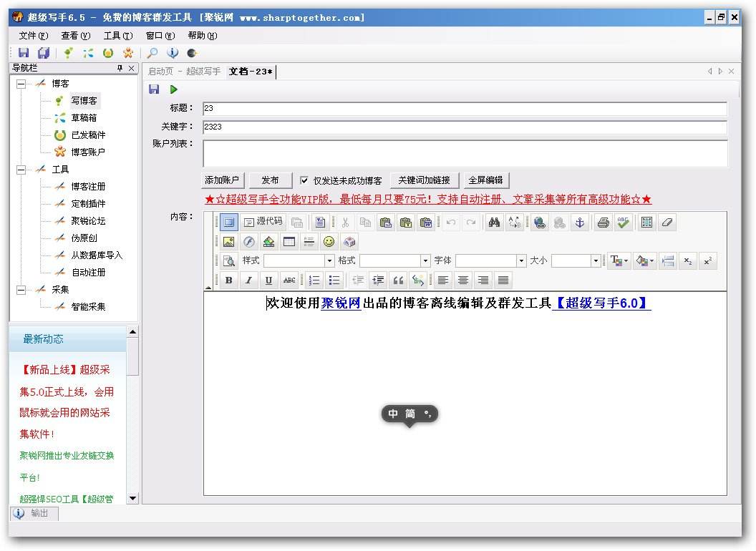The image size is (756, 551).
Task: Toggle 仅发送未成功博客 checkbox
Action: click(304, 180)
